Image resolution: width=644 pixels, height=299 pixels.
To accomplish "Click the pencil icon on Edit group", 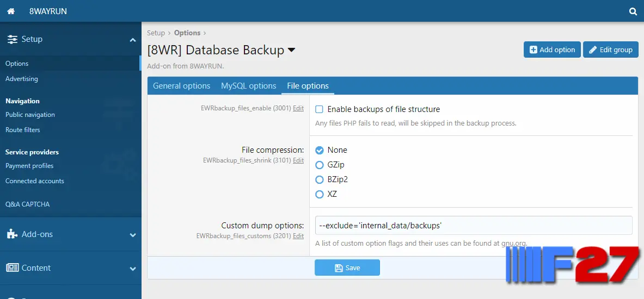I will pyautogui.click(x=593, y=49).
